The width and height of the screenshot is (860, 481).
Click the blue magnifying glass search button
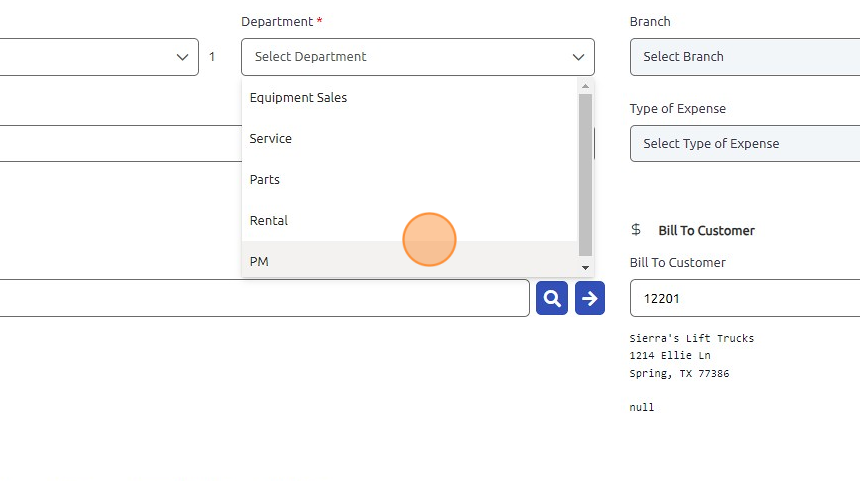coord(552,298)
